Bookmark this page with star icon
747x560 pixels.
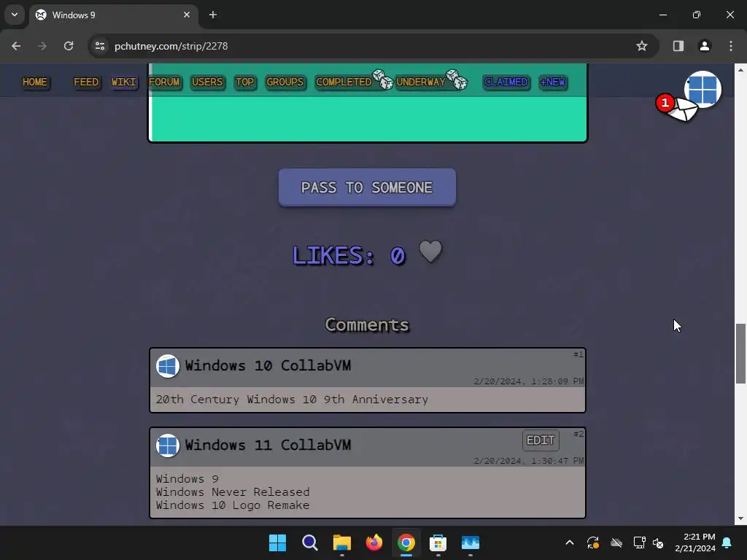(x=642, y=46)
